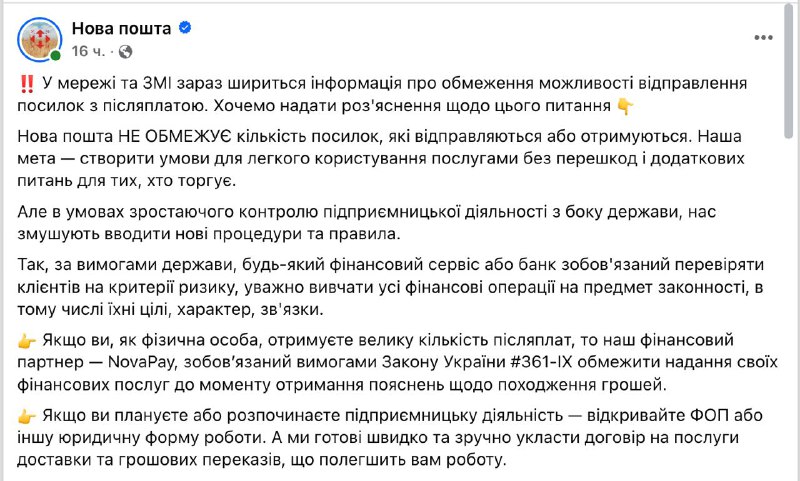Click the pointing-down hand emoji
The height and width of the screenshot is (481, 800).
(624, 104)
